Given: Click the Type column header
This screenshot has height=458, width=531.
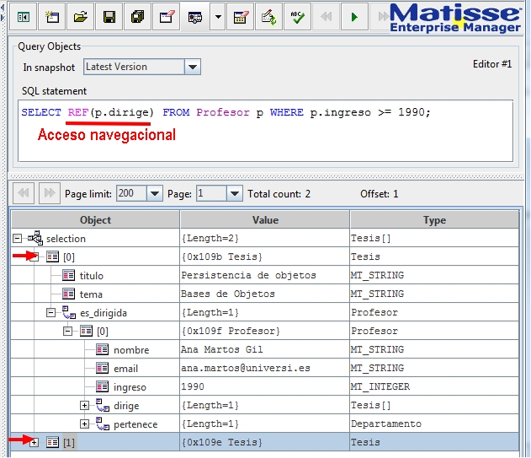Looking at the screenshot, I should tap(434, 220).
